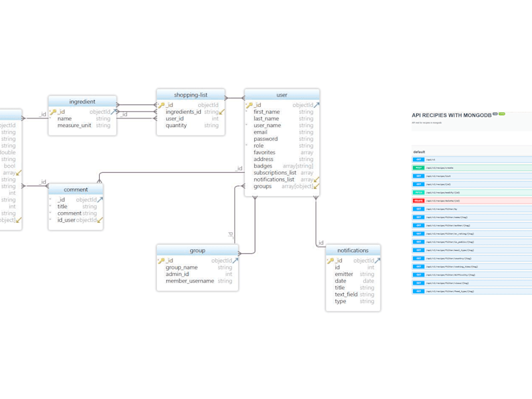Click the blue reference arrow on user _id
This screenshot has height=399, width=532.
(x=317, y=105)
